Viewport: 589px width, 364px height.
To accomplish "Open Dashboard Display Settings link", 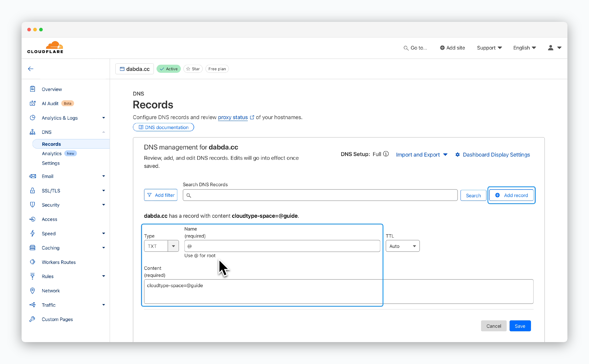I will pos(496,155).
